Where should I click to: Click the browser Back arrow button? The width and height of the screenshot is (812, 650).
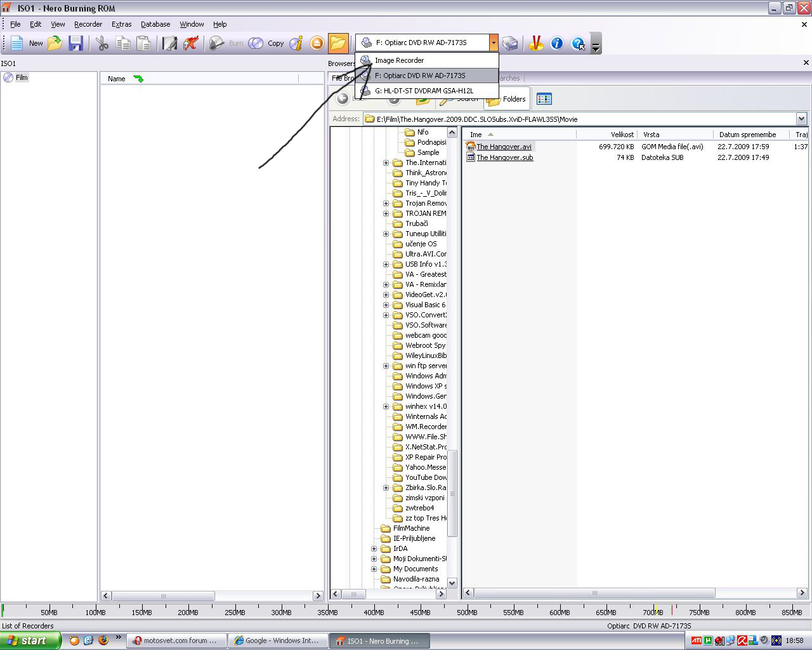click(x=343, y=98)
